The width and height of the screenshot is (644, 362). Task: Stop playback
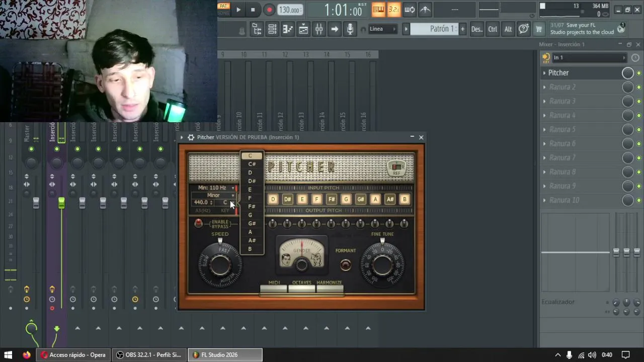253,10
